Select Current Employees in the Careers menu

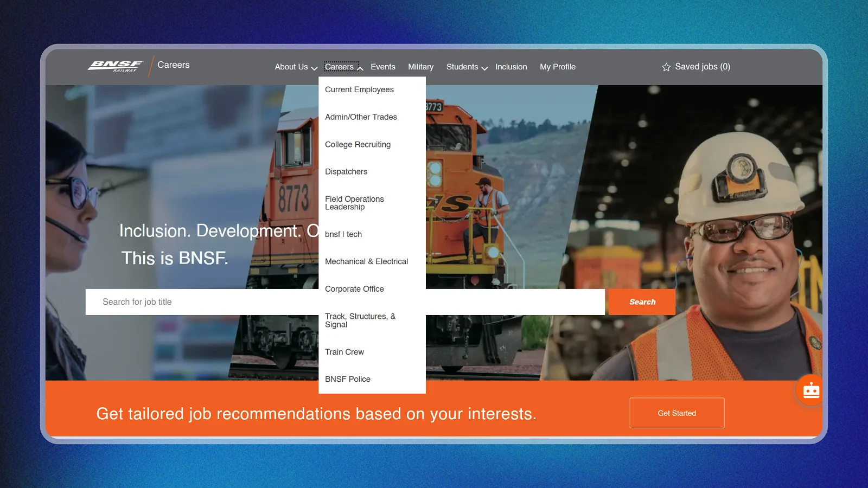click(x=360, y=89)
